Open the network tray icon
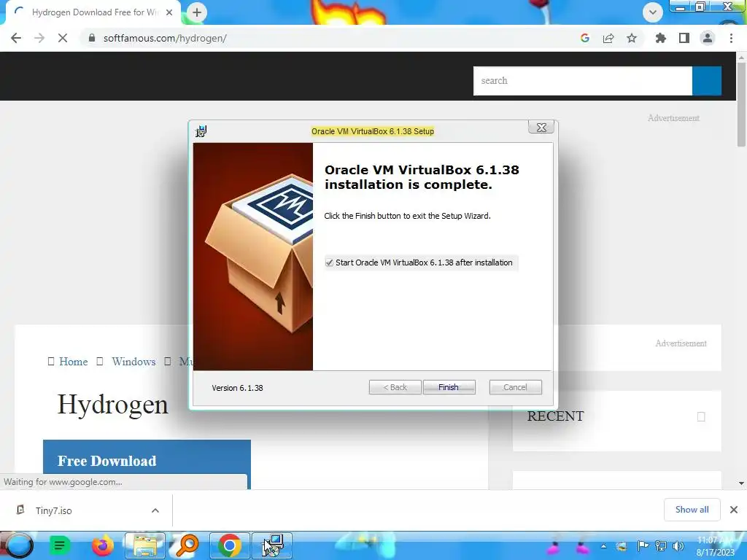 point(660,546)
